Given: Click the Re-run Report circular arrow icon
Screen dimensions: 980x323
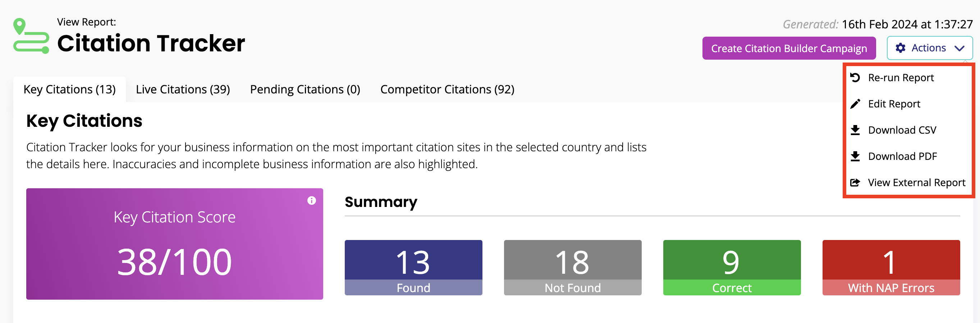Looking at the screenshot, I should pyautogui.click(x=855, y=78).
